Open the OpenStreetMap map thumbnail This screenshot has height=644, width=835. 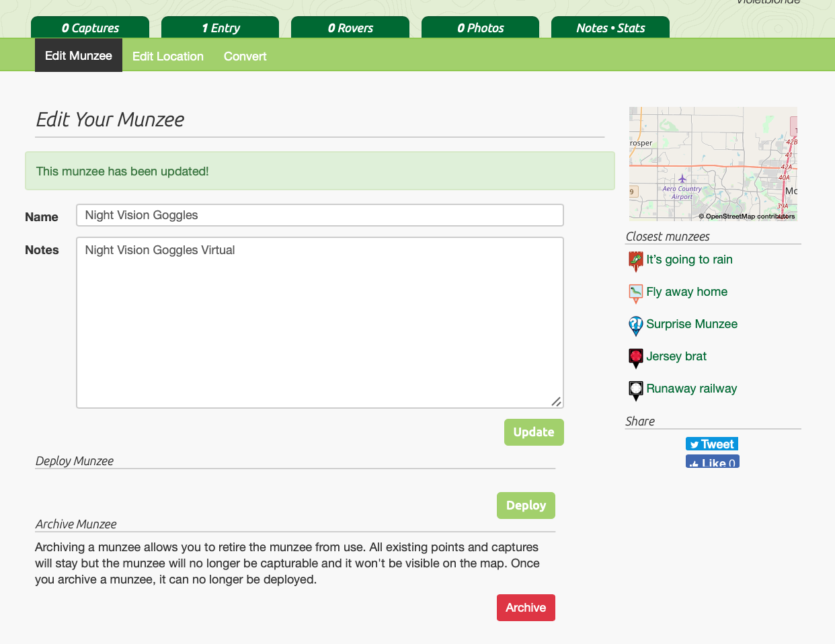[713, 164]
